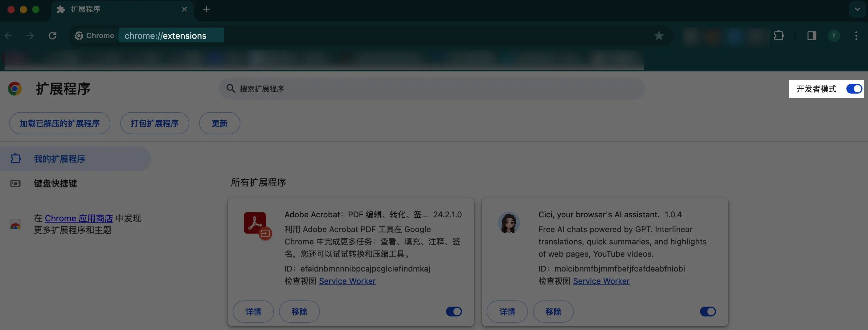Click the Cici version number 1.0.4

click(x=673, y=215)
